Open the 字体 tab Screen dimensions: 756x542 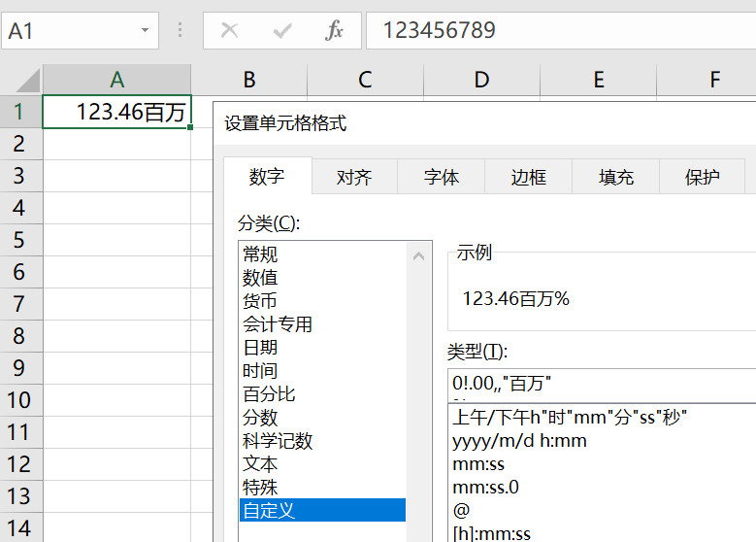(442, 177)
